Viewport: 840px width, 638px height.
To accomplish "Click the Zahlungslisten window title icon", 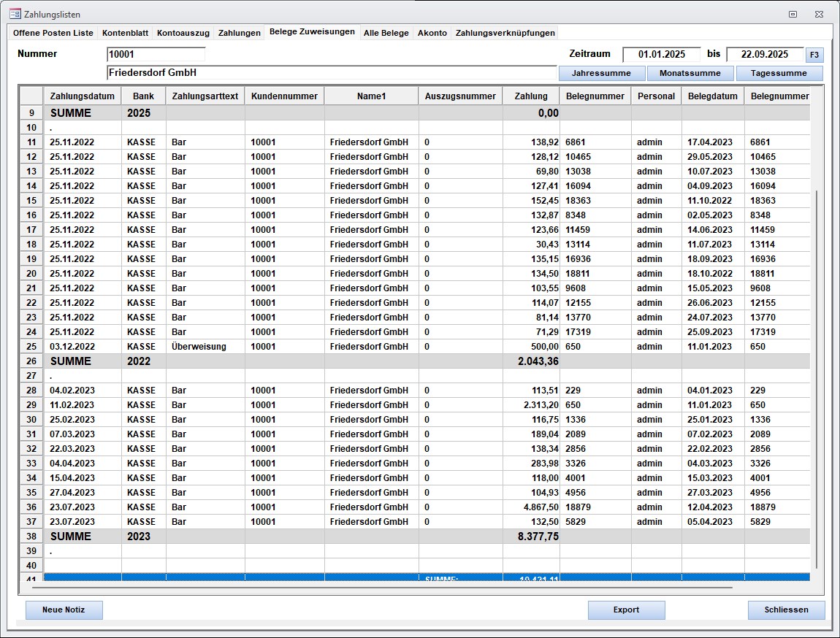I will [14, 14].
